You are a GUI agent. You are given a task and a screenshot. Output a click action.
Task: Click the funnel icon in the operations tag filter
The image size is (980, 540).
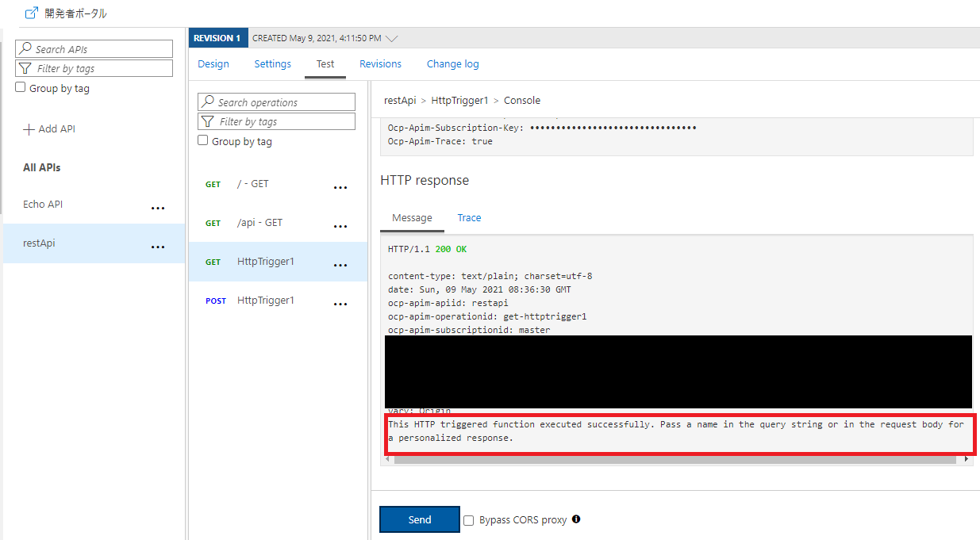209,122
